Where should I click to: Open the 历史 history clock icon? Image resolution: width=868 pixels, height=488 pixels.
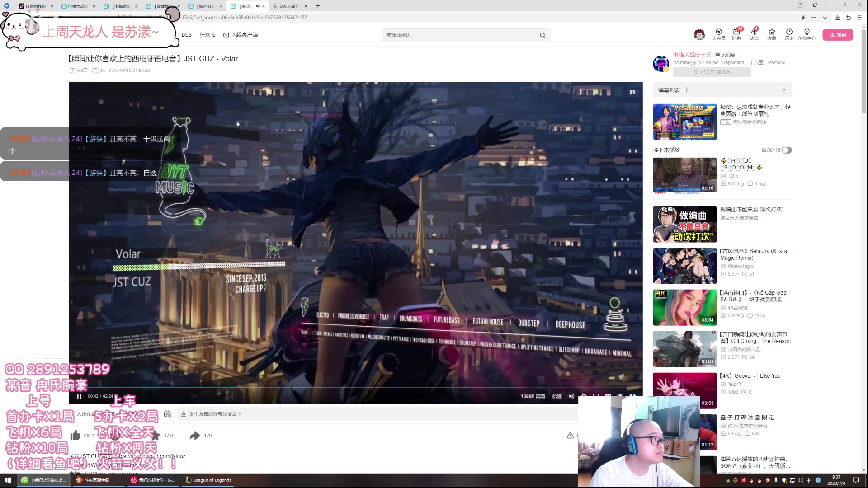tap(789, 34)
